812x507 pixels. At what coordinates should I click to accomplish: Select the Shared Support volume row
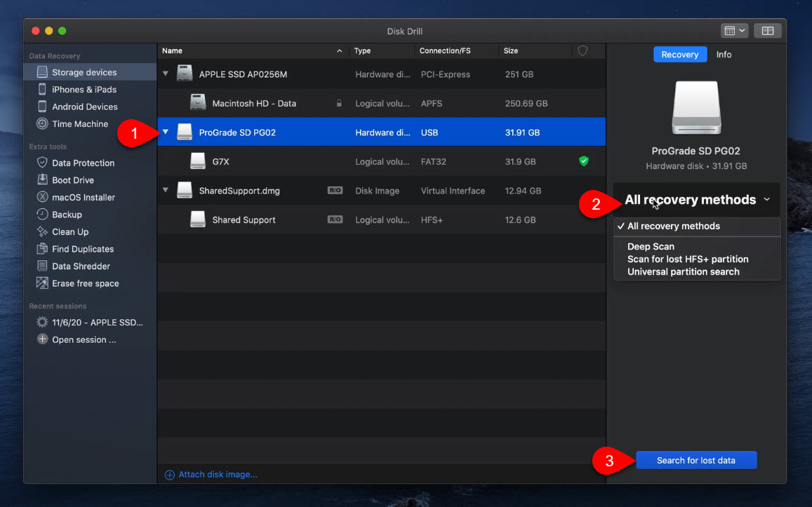point(382,219)
